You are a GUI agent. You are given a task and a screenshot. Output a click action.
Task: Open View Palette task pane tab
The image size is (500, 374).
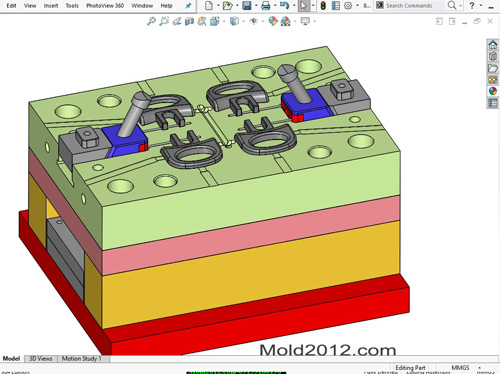pos(493,80)
